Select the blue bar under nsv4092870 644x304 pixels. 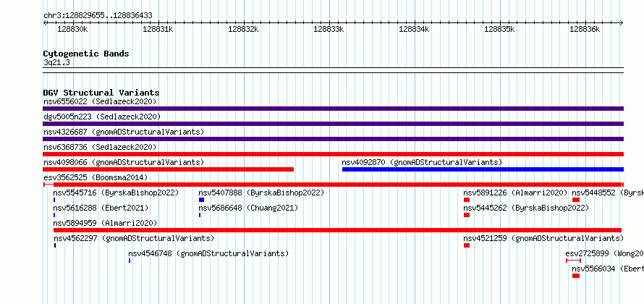[483, 169]
